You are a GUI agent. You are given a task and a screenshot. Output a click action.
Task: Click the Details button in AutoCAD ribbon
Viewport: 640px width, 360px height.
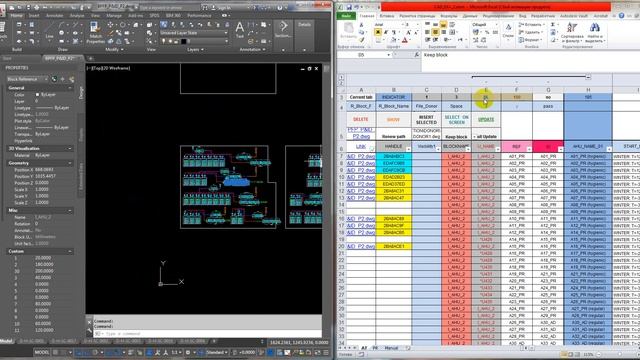[304, 24]
